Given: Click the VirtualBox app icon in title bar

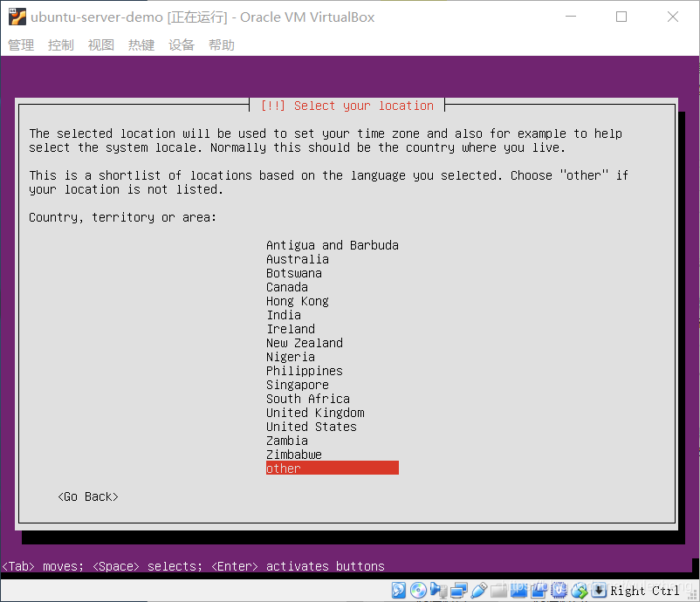Looking at the screenshot, I should [x=17, y=17].
